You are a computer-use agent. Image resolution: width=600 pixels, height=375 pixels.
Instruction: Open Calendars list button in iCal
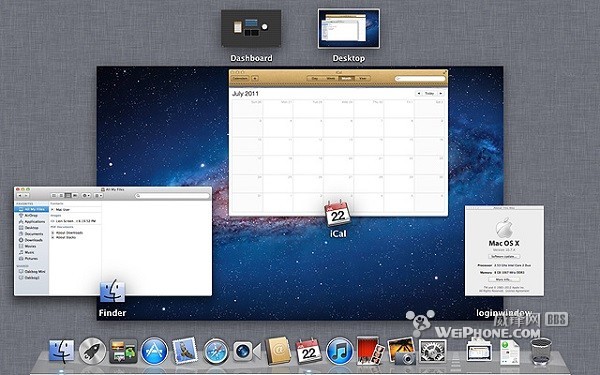(240, 78)
